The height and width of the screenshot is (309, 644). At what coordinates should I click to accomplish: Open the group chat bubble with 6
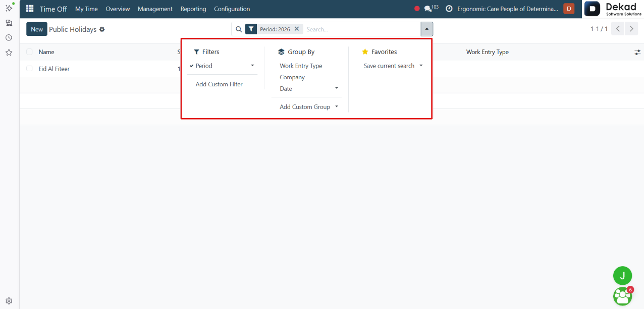[622, 296]
